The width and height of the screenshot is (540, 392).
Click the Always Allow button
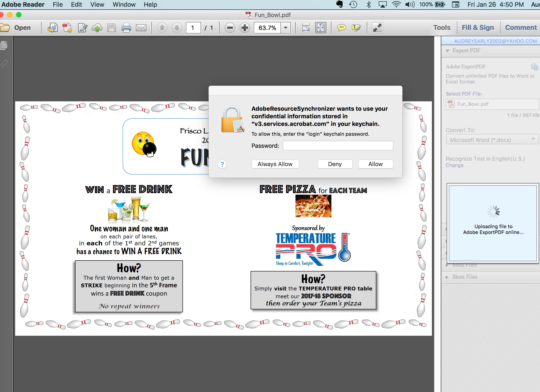coord(275,164)
